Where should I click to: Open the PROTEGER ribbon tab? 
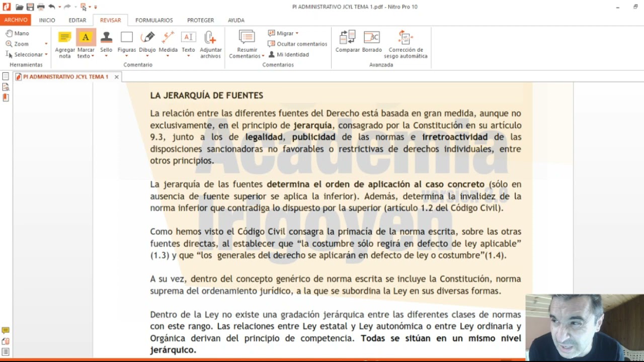click(x=200, y=20)
